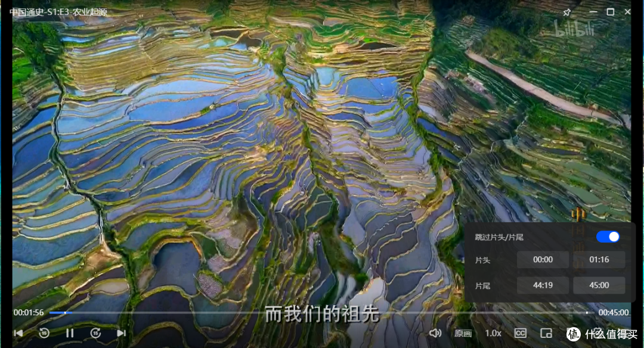The width and height of the screenshot is (644, 348).
Task: Rewind 15 seconds
Action: [44, 333]
